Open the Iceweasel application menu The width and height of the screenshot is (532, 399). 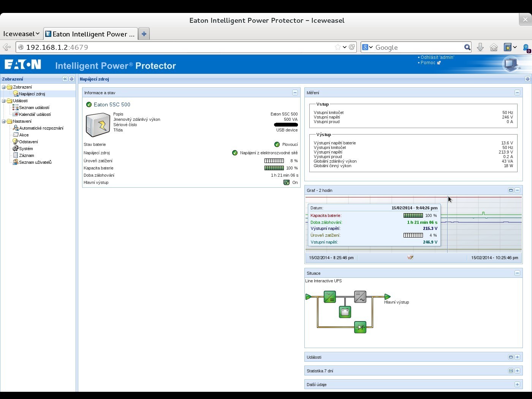point(21,34)
